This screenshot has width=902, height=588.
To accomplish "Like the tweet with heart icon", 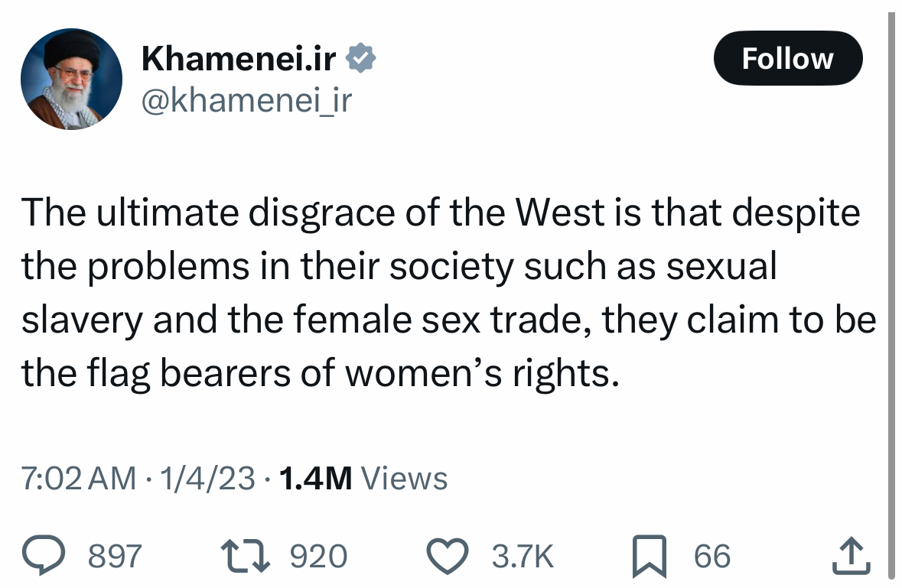I will tap(448, 556).
